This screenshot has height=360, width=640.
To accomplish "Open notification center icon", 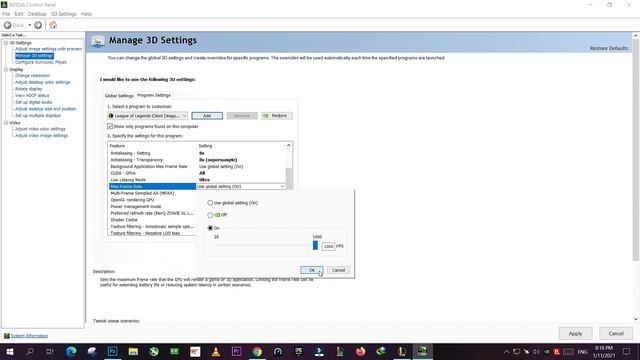I will click(x=627, y=352).
